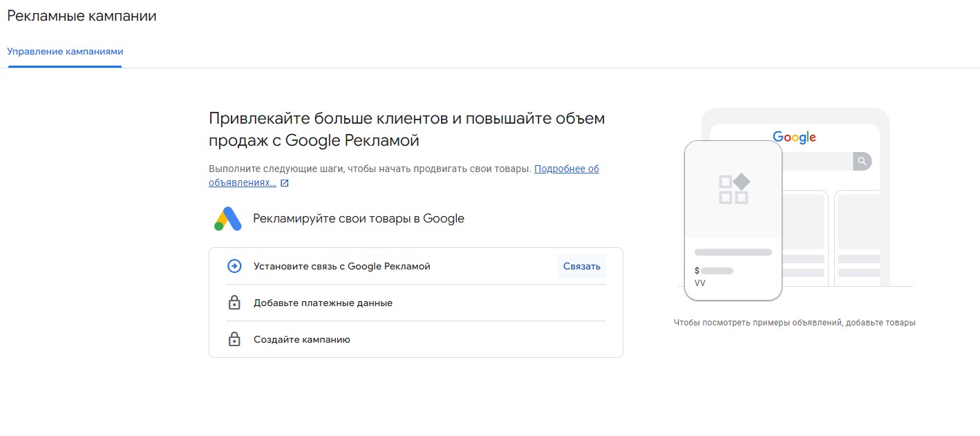Screen dimensions: 980x436
Task: Click the magnifier search icon in the preview
Action: pos(862,161)
